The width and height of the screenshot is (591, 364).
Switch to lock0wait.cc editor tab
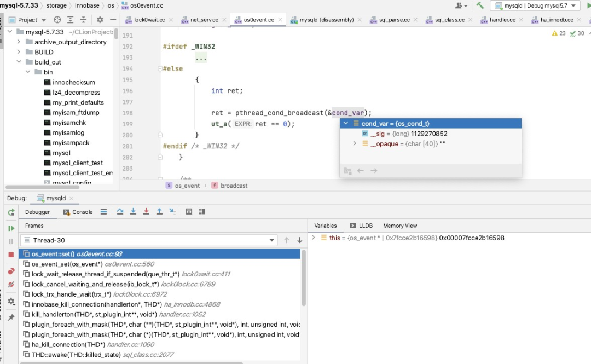point(149,20)
